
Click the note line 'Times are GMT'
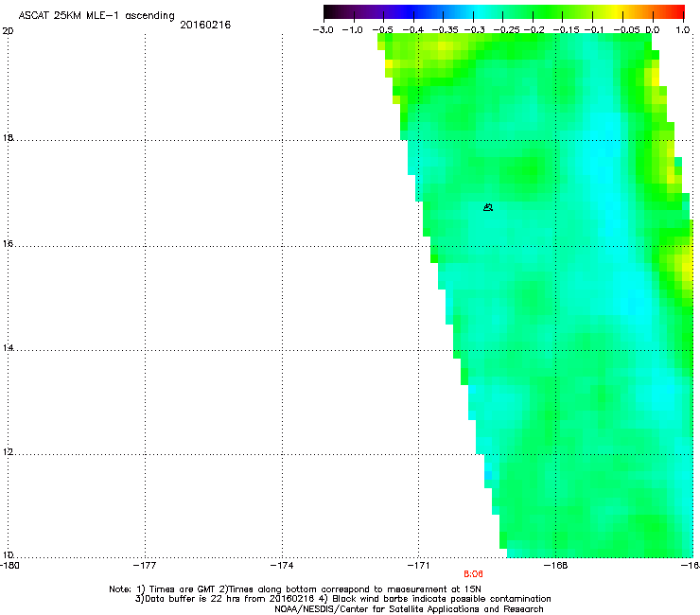pos(294,589)
